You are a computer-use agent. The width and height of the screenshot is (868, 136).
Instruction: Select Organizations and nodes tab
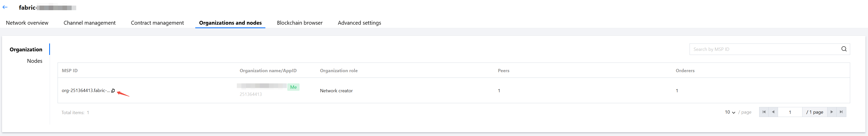coord(230,23)
